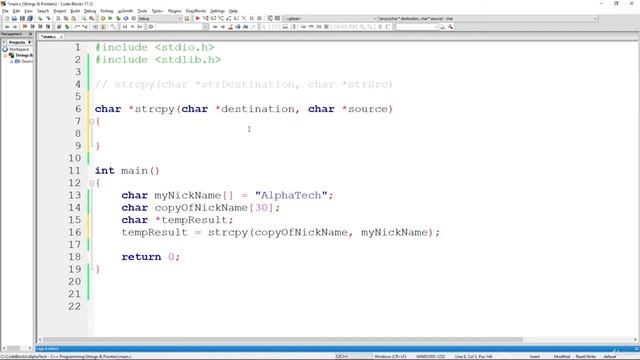Screen dimensions: 640x360
Task: Click the Step out debug icon
Action: [x=229, y=18]
